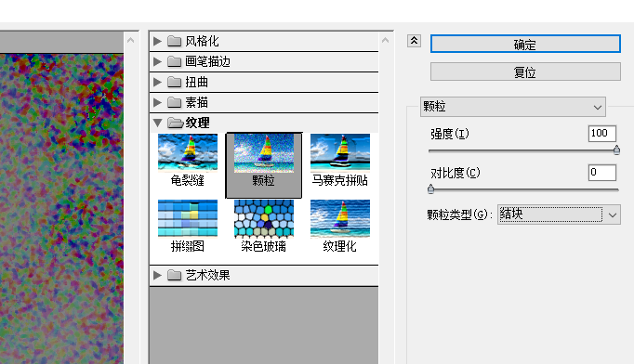The height and width of the screenshot is (364, 634).
Task: Expand the 风格化 filter folder
Action: pyautogui.click(x=157, y=41)
